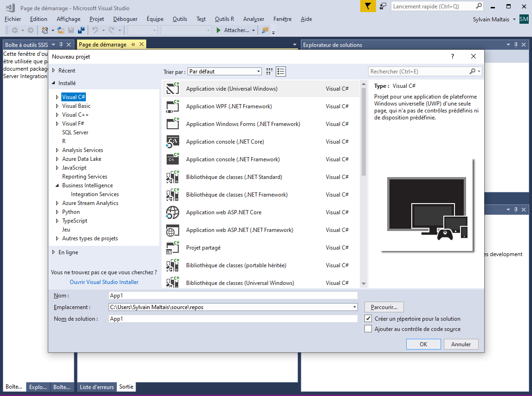
Task: Switch to the Liste d'erreurs tab
Action: [97, 387]
